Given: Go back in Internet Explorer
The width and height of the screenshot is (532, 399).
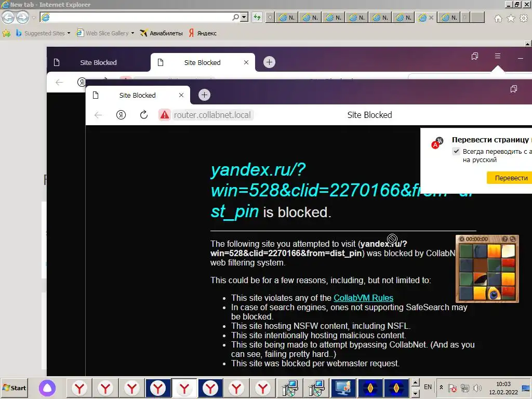Looking at the screenshot, I should coord(8,17).
